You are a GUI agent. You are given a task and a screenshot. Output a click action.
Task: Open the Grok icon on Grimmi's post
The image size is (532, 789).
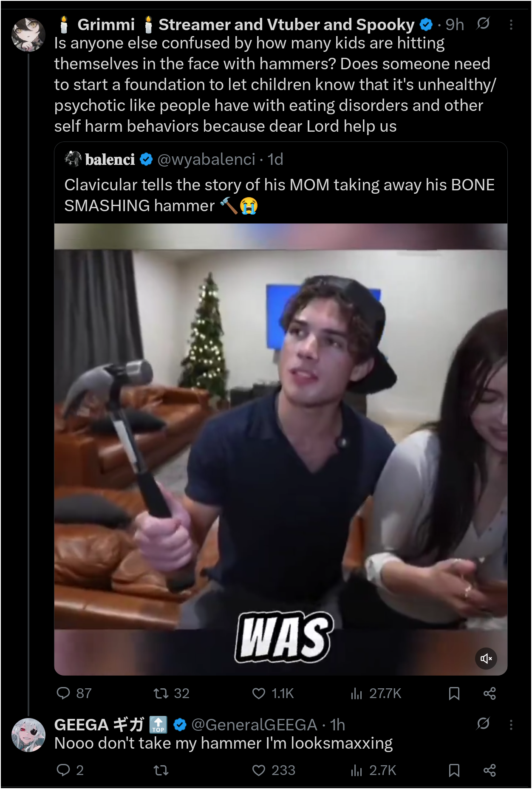click(483, 23)
